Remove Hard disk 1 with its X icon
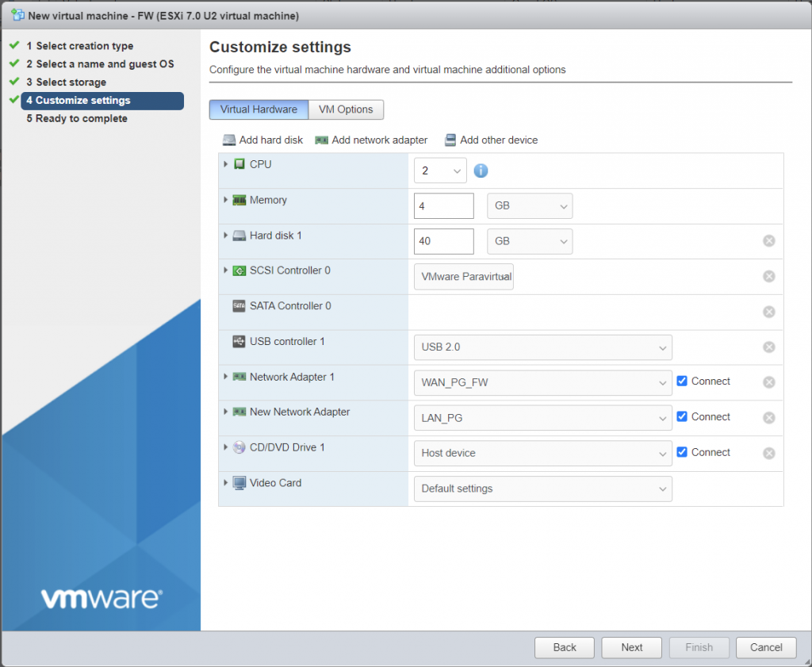Viewport: 812px width, 667px height. [769, 241]
